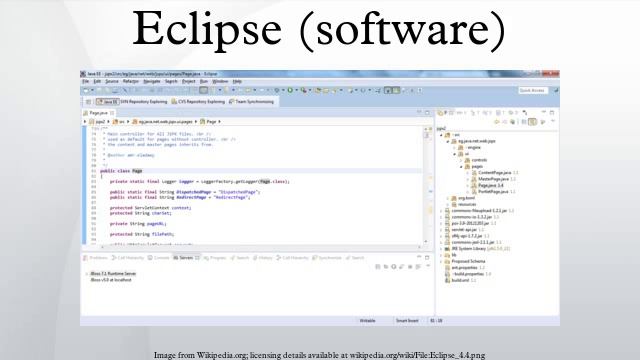Open the Project menu
The height and width of the screenshot is (360, 640).
click(189, 82)
